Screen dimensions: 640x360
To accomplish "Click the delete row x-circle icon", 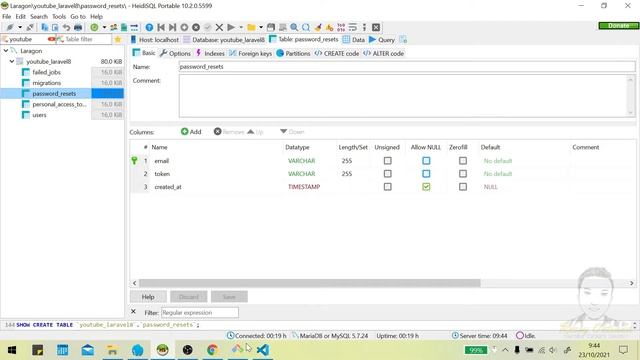I will [x=196, y=27].
